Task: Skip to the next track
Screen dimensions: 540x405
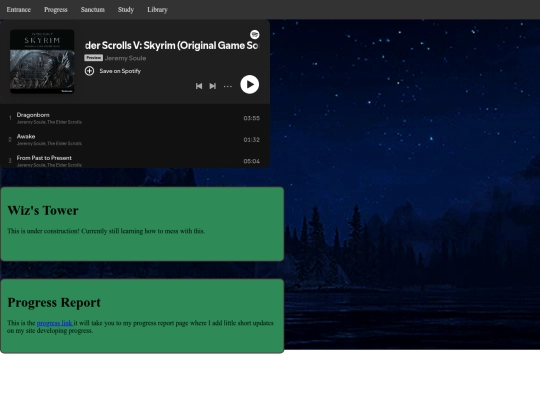Action: (x=213, y=86)
